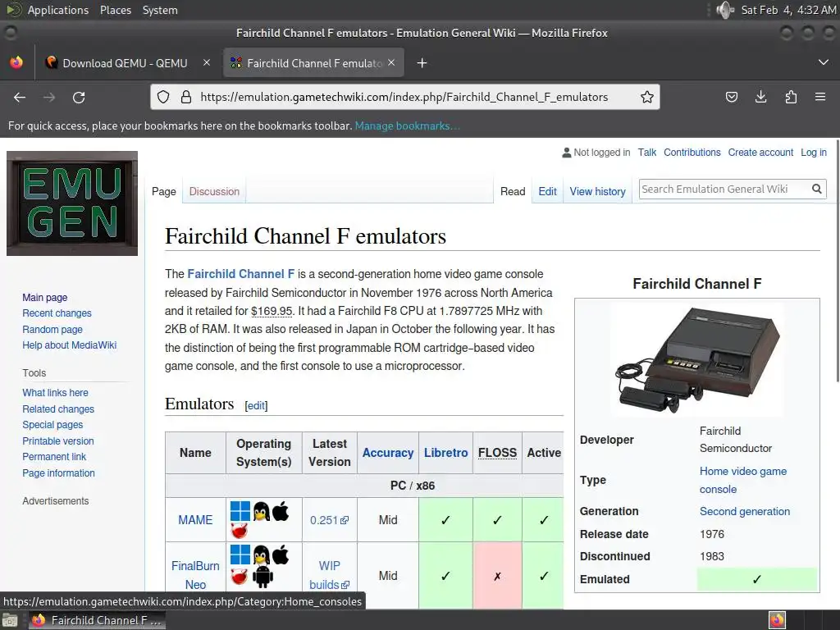This screenshot has height=630, width=840.
Task: Open What links here tool link
Action: pyautogui.click(x=55, y=393)
